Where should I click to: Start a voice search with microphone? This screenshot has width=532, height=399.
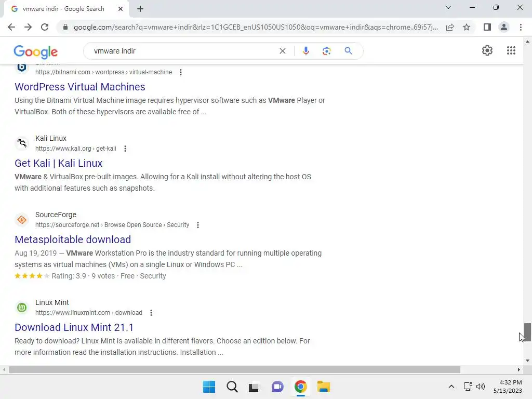(x=305, y=51)
